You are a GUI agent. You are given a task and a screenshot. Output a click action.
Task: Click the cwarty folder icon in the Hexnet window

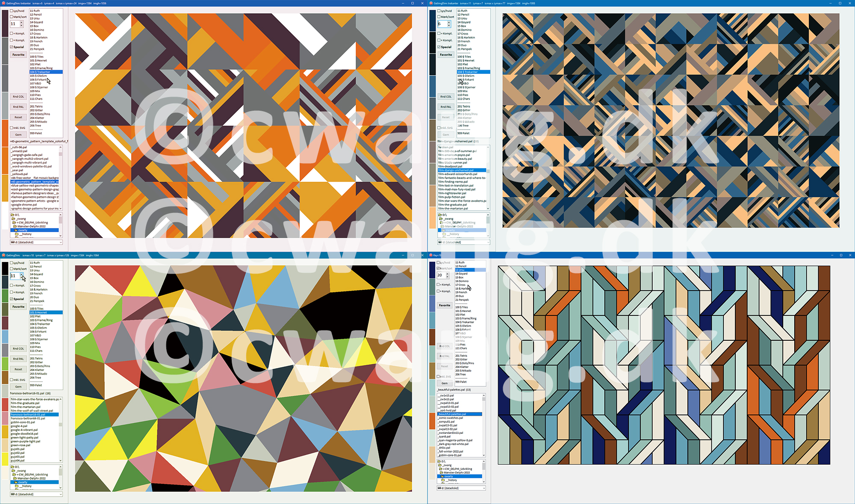pos(16,482)
